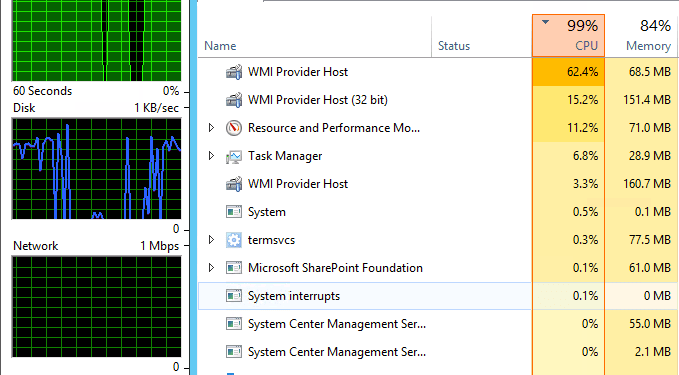This screenshot has width=679, height=375.
Task: Click the Microsoft SharePoint Foundation icon
Action: (x=234, y=268)
